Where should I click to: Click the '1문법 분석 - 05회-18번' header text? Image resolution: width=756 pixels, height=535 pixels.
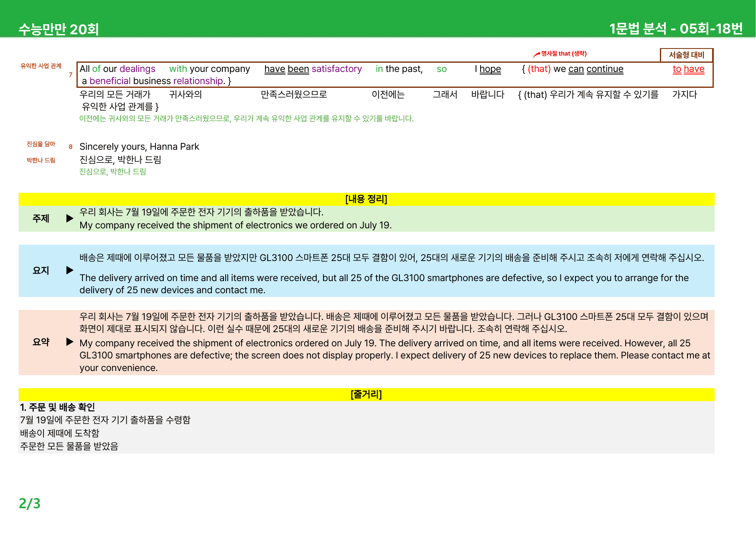click(x=676, y=28)
